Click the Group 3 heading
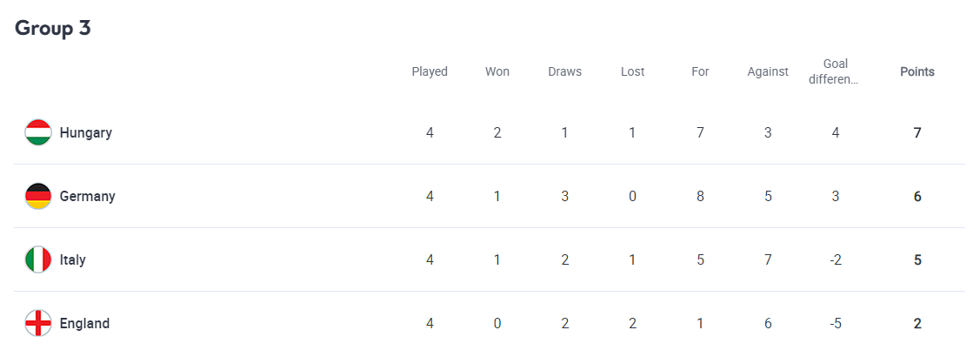 (53, 28)
